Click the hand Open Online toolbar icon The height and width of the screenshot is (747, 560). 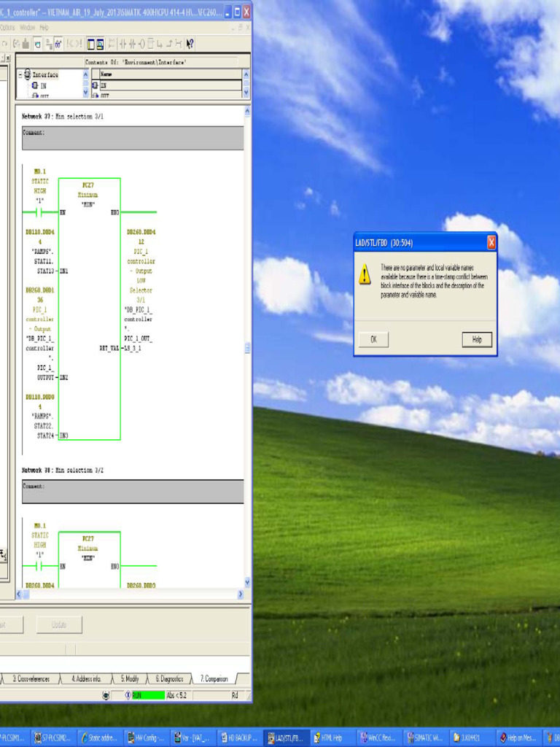tap(38, 44)
